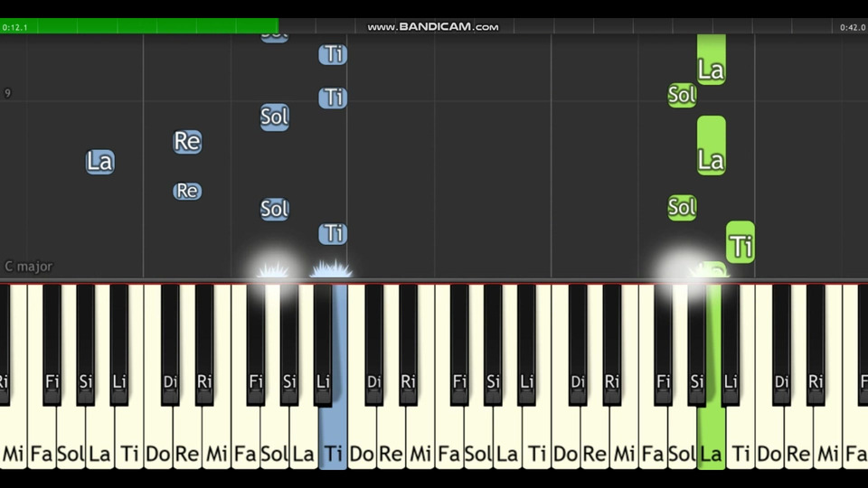868x488 pixels.
Task: Tap the Do white key right of the blue Ti key
Action: (x=362, y=437)
